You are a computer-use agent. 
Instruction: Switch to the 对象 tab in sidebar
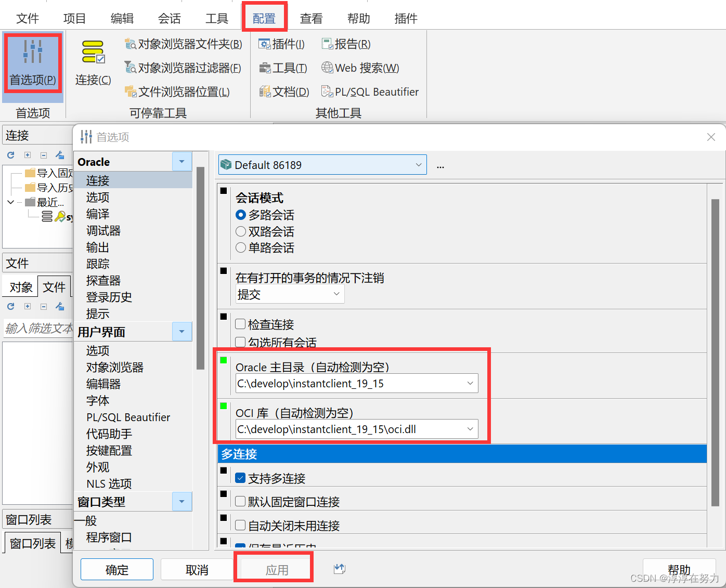click(20, 286)
